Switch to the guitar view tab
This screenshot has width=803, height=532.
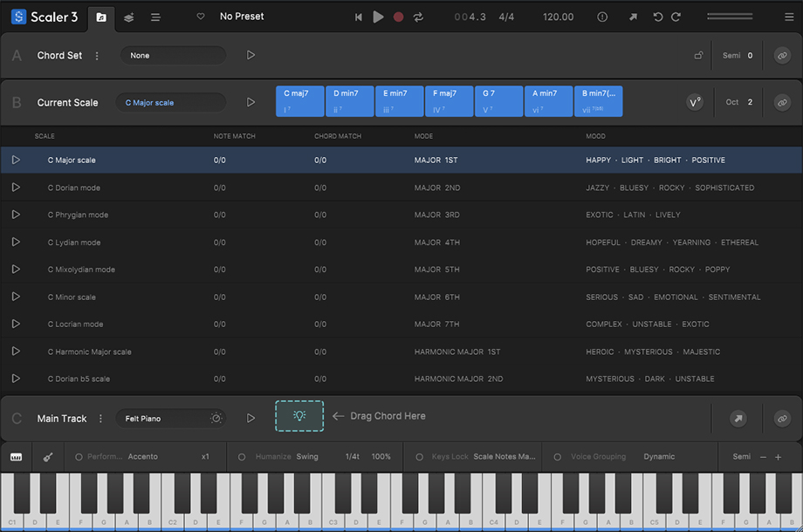(48, 457)
